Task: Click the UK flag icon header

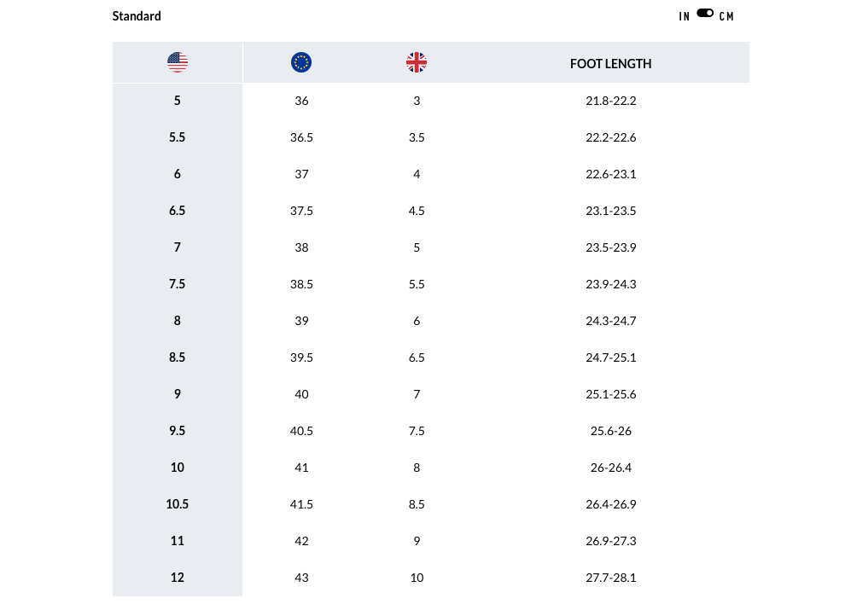Action: [417, 62]
